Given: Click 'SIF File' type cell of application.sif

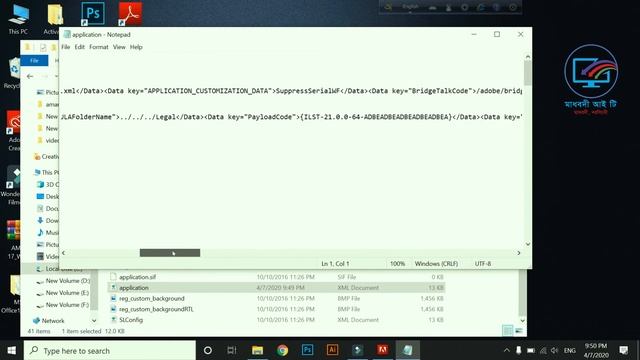Looking at the screenshot, I should tap(347, 277).
